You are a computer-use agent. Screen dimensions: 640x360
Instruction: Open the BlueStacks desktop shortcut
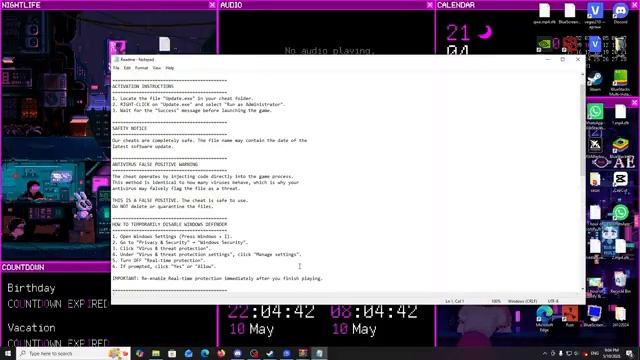tap(620, 148)
